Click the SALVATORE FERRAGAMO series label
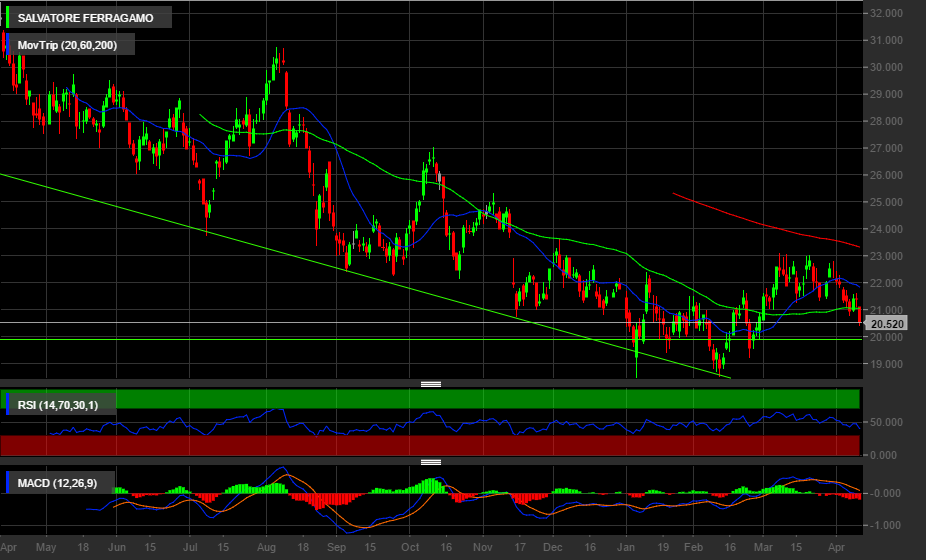 (85, 18)
